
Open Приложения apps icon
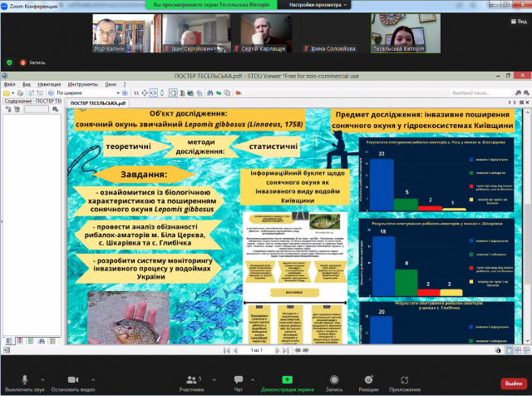(x=404, y=378)
